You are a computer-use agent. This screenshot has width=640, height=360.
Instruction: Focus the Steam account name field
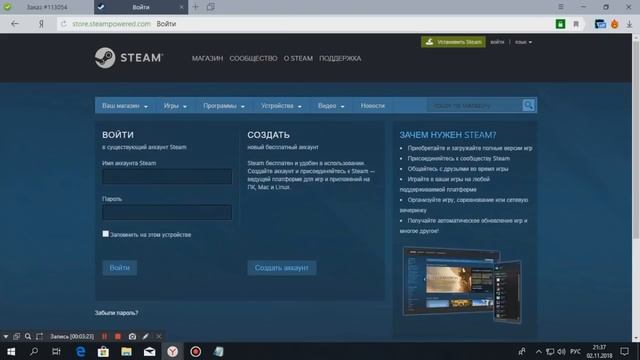click(x=167, y=177)
